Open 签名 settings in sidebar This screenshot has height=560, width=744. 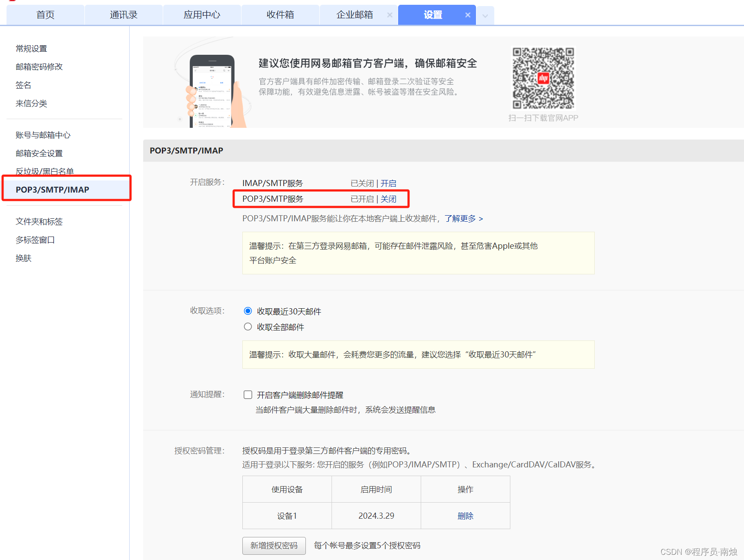[x=23, y=85]
